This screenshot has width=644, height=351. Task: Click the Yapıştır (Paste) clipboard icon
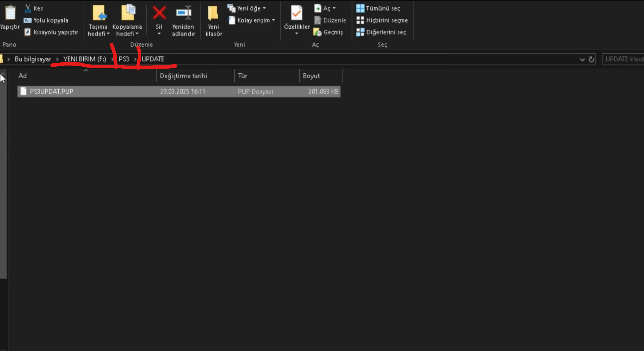point(10,13)
